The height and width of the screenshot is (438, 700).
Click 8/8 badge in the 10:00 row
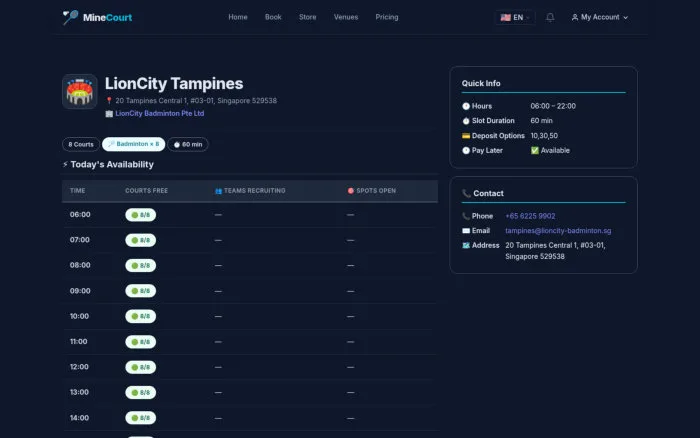coord(141,316)
